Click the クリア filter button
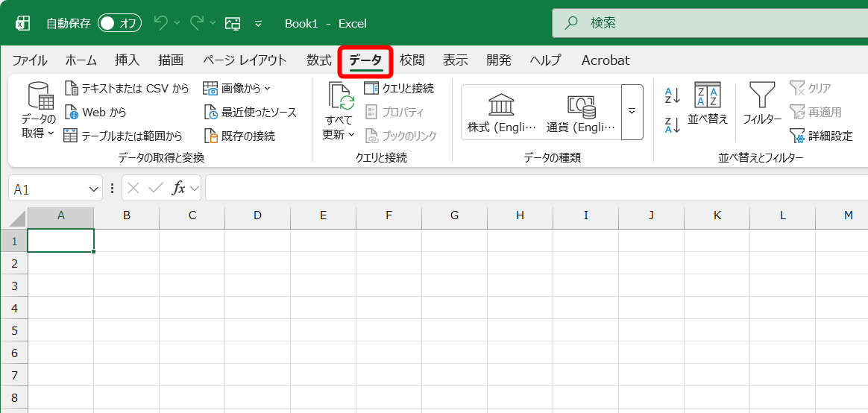The image size is (868, 413). pyautogui.click(x=811, y=88)
